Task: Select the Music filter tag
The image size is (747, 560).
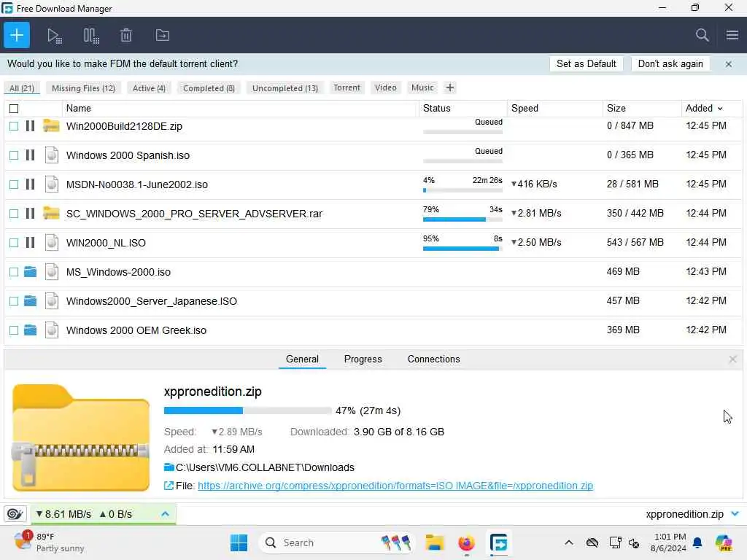Action: (x=422, y=87)
